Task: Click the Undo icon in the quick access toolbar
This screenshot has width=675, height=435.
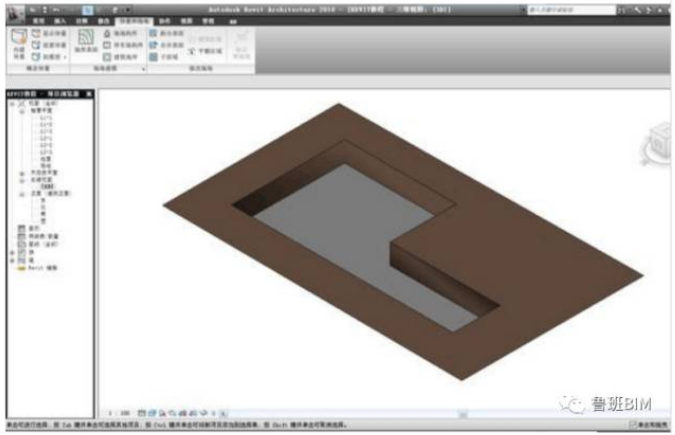Action: 56,9
